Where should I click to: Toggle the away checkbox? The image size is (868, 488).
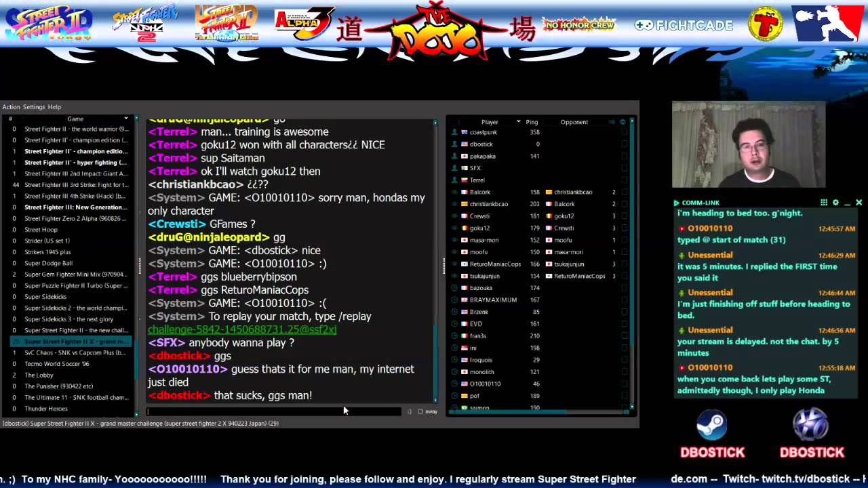[x=420, y=411]
